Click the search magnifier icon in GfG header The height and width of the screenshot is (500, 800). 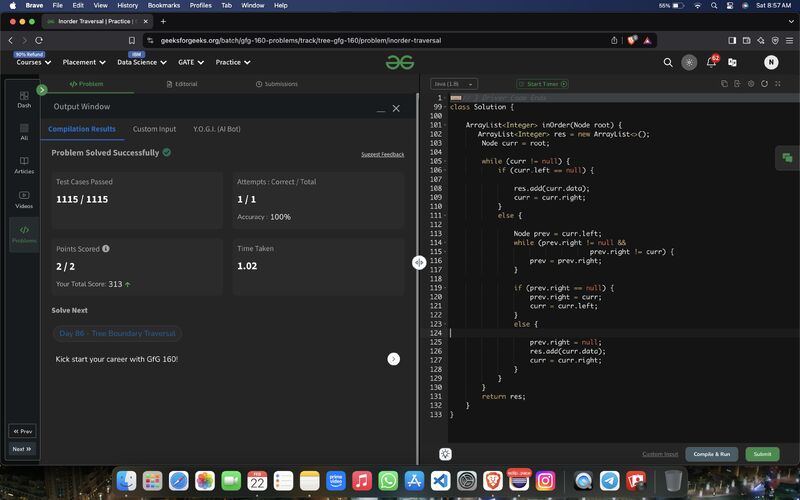pos(668,62)
